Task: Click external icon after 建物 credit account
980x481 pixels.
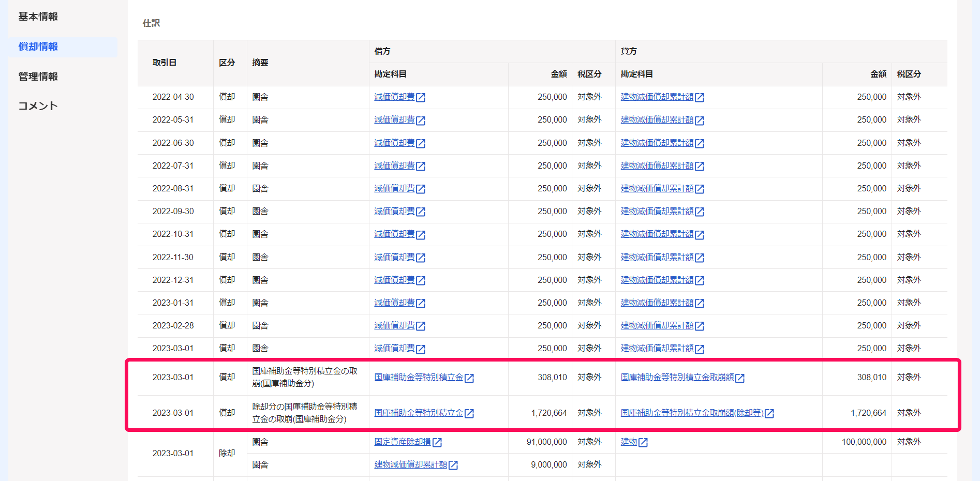Action: point(643,442)
